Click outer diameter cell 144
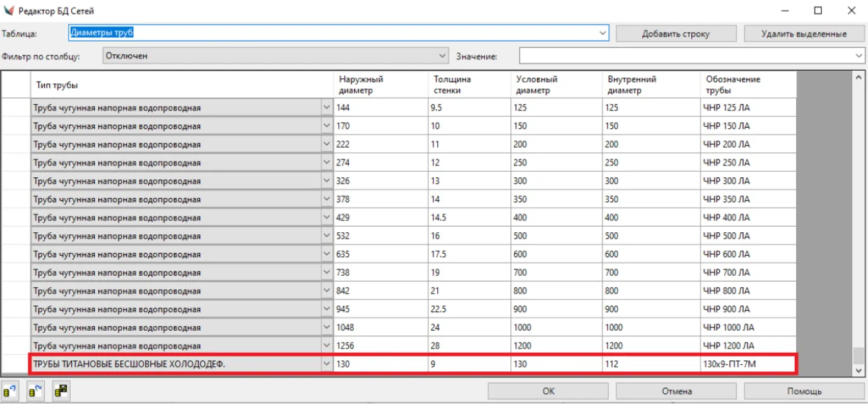The image size is (868, 404). point(380,107)
